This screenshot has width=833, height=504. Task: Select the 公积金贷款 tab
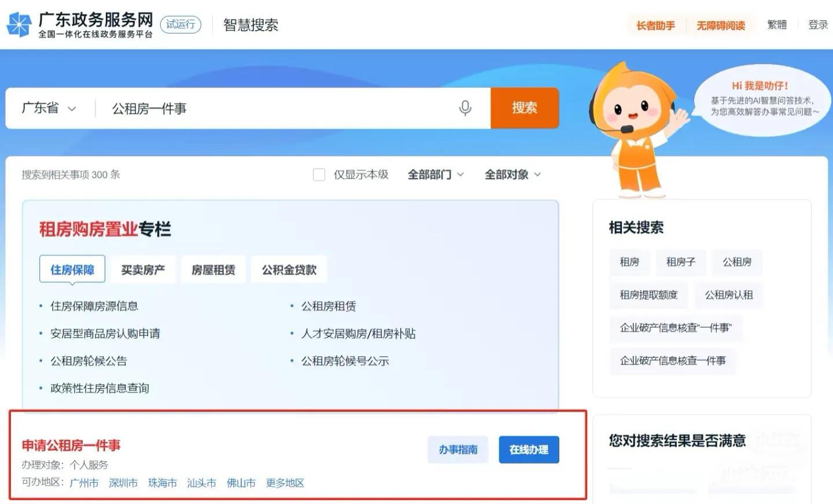click(289, 269)
